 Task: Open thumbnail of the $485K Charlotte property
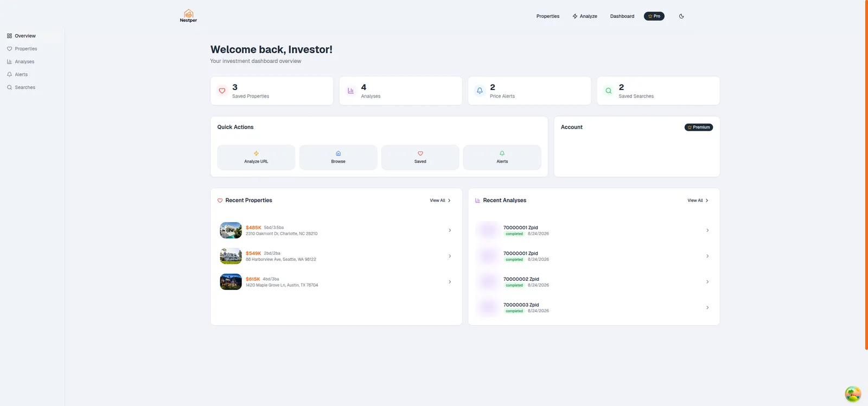tap(231, 230)
